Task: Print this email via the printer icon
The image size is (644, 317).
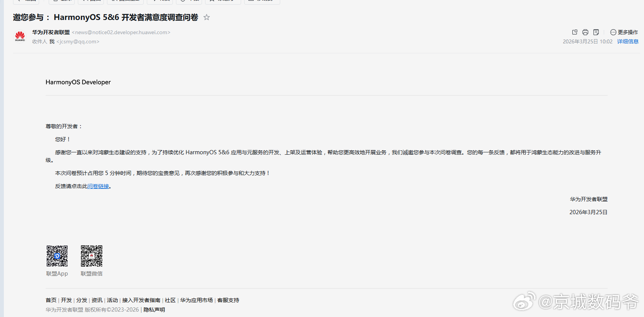Action: (585, 32)
